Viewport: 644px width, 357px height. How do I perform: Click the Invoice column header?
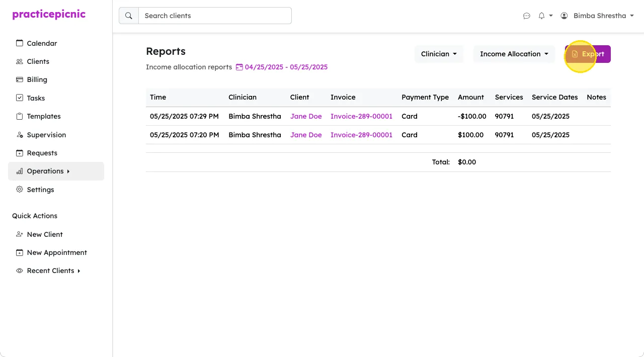pyautogui.click(x=343, y=97)
